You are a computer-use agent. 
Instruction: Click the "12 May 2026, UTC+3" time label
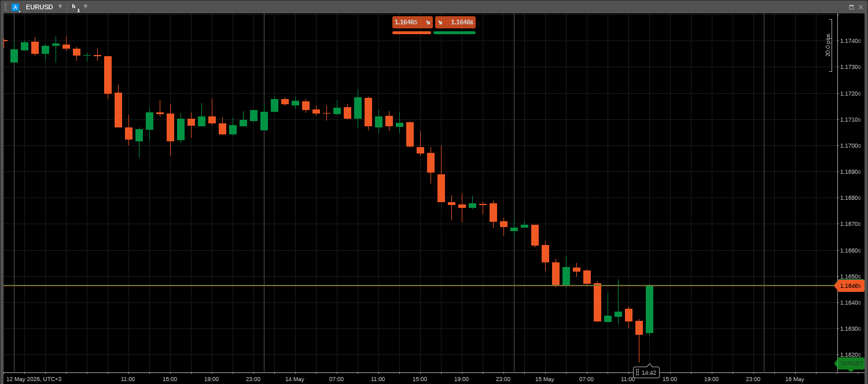34,379
